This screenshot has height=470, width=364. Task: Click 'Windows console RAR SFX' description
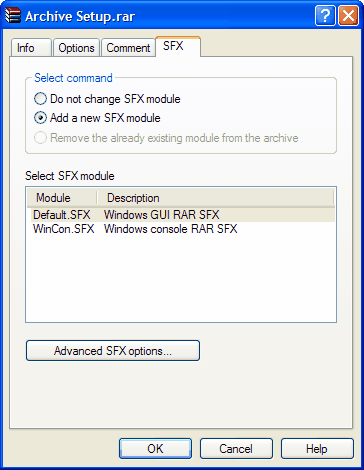[x=171, y=229]
